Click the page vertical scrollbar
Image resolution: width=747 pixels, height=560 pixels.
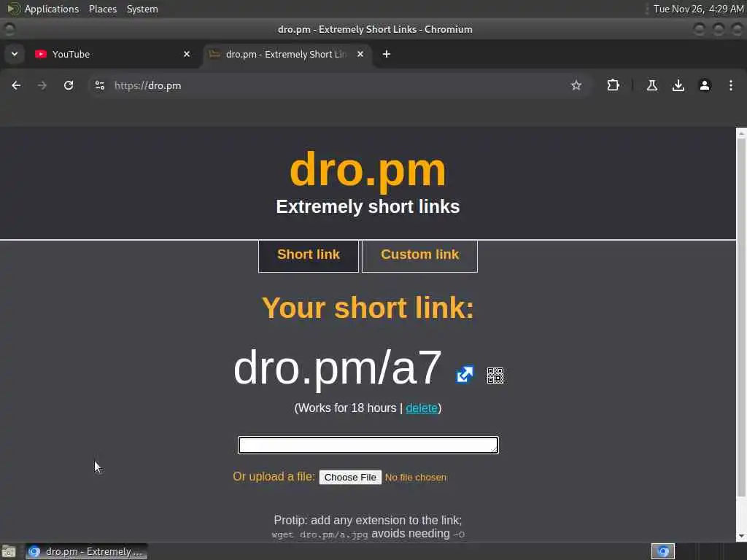coord(741,318)
